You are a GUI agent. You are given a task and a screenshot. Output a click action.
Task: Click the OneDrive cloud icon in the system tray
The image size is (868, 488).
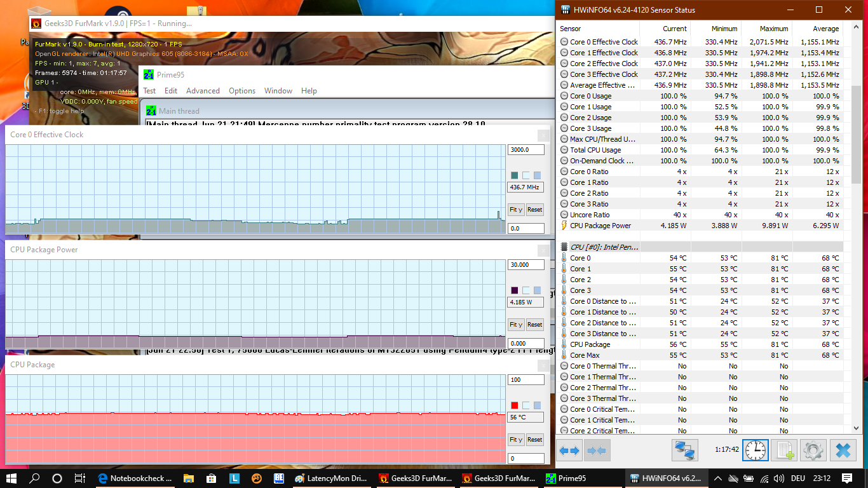(733, 478)
